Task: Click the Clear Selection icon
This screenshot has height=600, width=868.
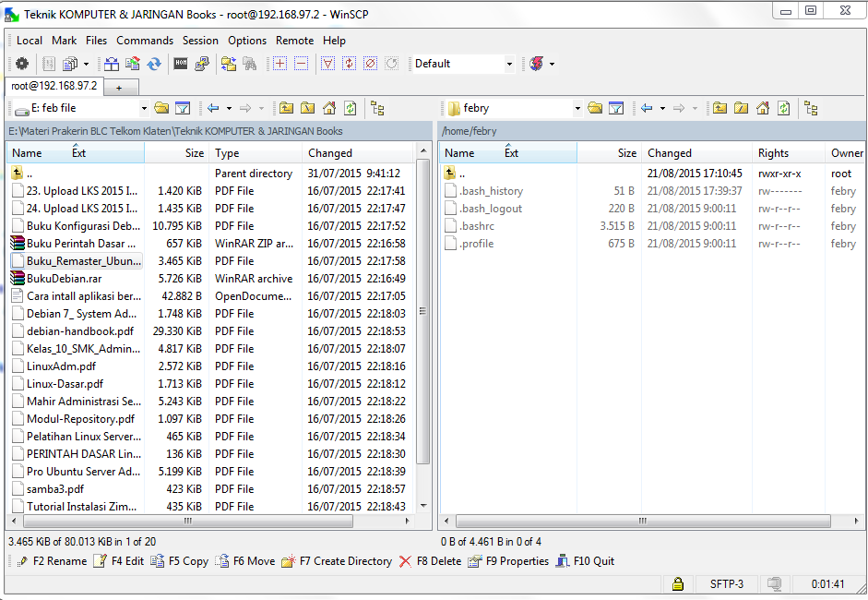Action: point(370,64)
